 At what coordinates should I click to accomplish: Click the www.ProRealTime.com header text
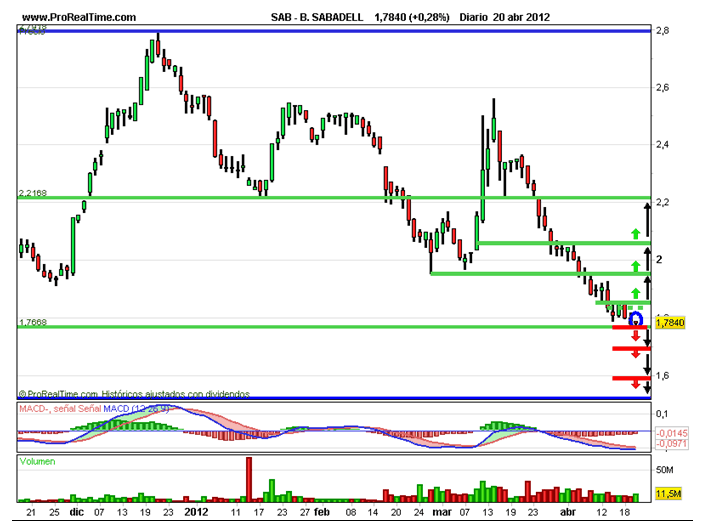[79, 18]
